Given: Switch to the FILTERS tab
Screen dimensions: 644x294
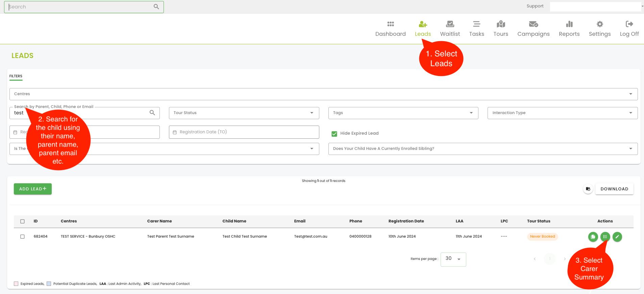Looking at the screenshot, I should tap(16, 76).
